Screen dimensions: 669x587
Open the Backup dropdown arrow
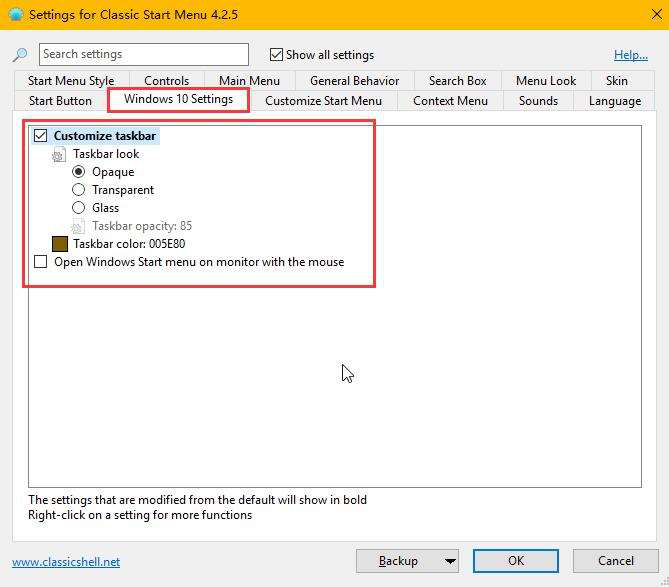450,561
